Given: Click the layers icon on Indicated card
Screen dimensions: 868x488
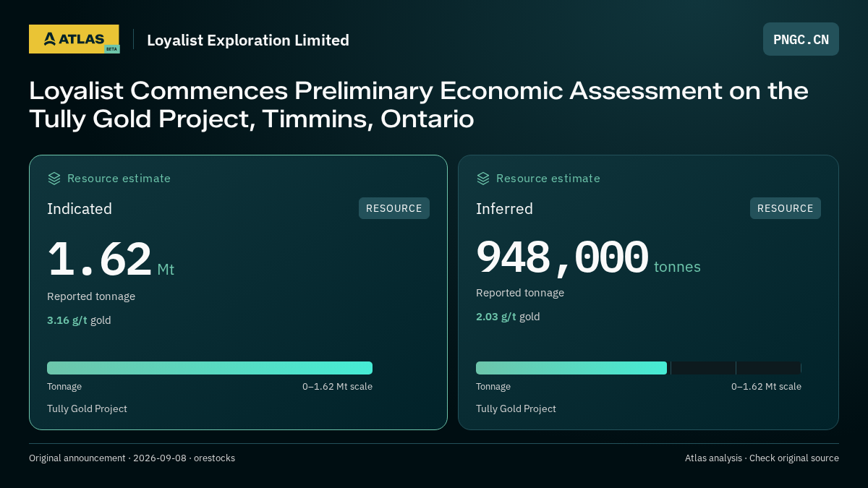Looking at the screenshot, I should (x=54, y=179).
